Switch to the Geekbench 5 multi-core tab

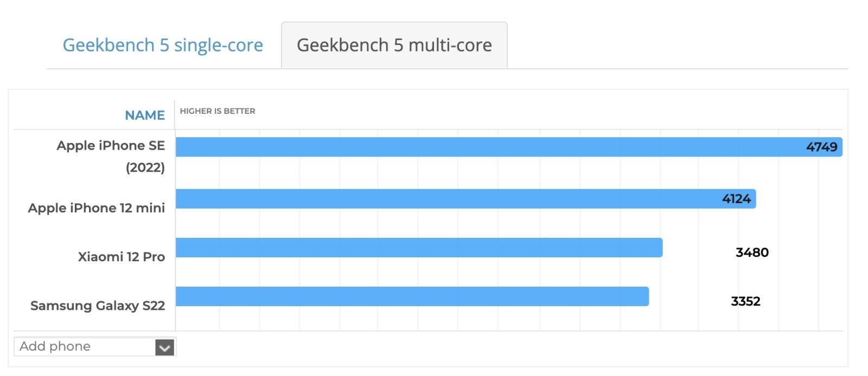(394, 46)
